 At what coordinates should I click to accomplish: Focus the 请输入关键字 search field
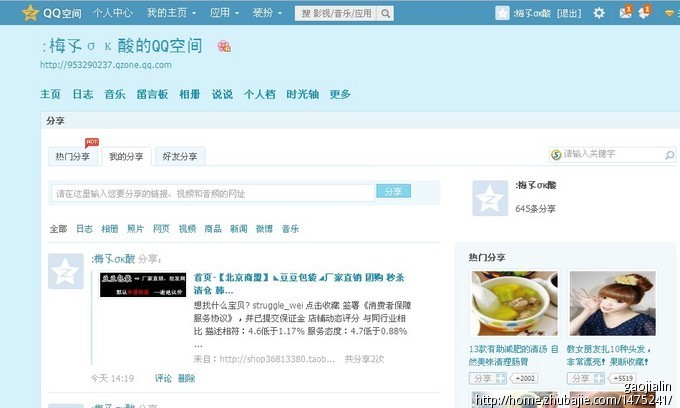click(x=612, y=154)
